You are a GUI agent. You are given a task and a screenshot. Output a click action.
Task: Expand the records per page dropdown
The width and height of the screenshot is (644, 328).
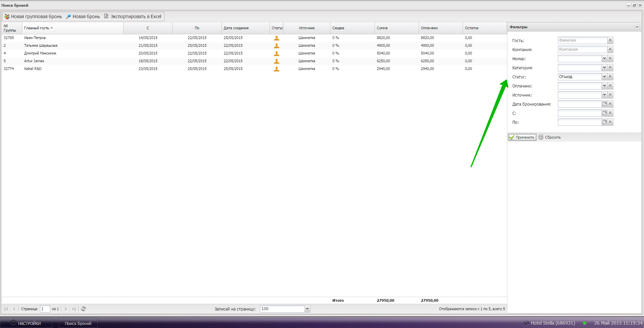tap(307, 309)
